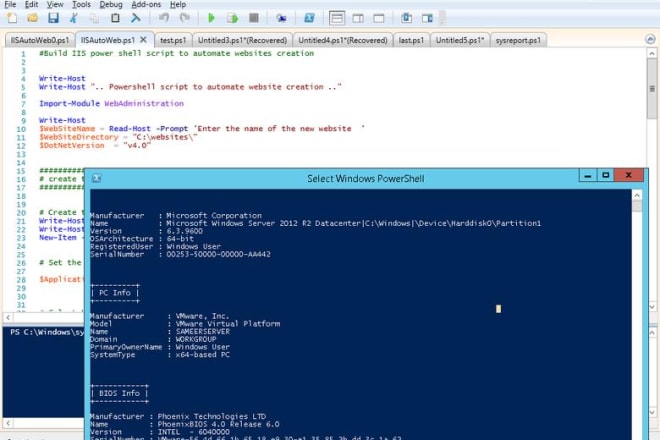Redo the last undone edit
Viewport: 660px width, 440px height.
click(x=184, y=18)
